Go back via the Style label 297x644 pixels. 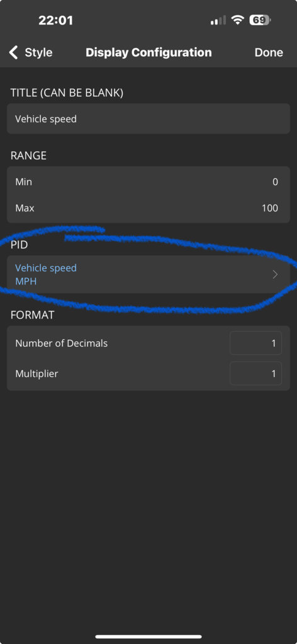point(38,53)
